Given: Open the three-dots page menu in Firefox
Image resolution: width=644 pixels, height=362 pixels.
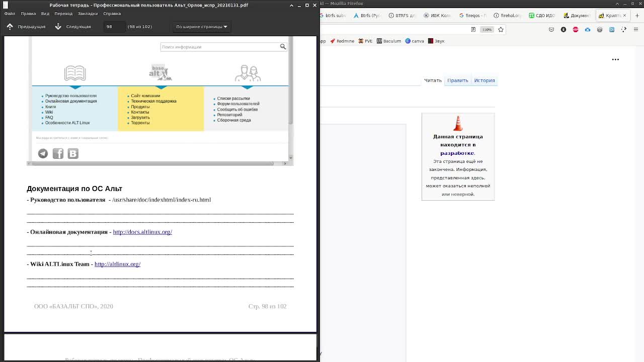Looking at the screenshot, I should (615, 59).
